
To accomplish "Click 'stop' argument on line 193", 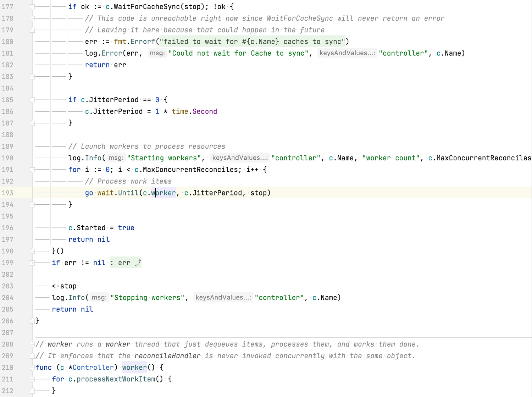I will coord(258,193).
